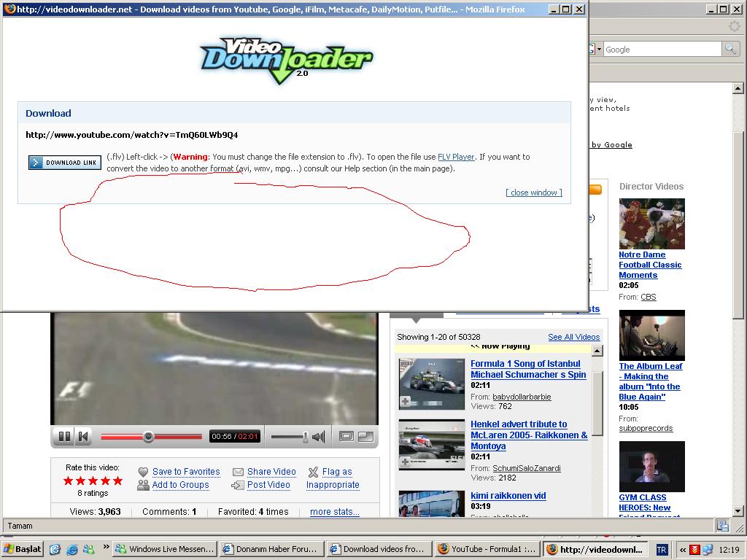
Task: Click the Google search magnifier icon
Action: coord(729,49)
